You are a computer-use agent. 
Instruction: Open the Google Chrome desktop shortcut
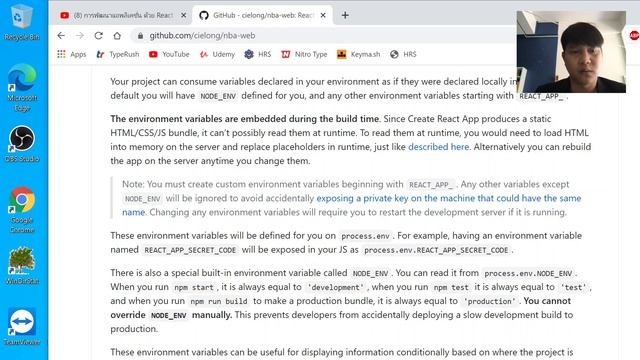pyautogui.click(x=22, y=210)
